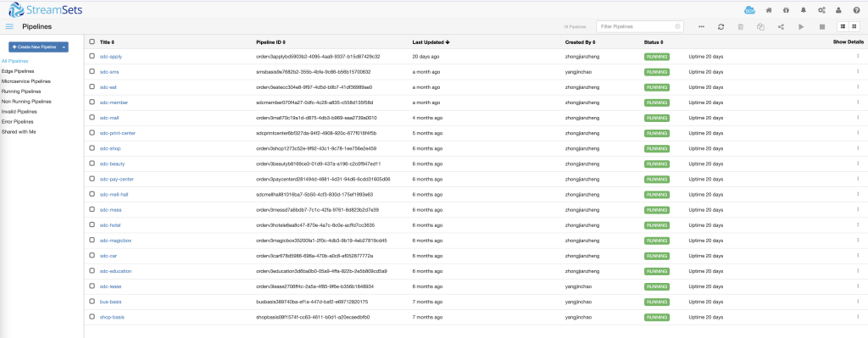Click the delete trash icon in toolbar
This screenshot has width=868, height=338.
point(741,26)
